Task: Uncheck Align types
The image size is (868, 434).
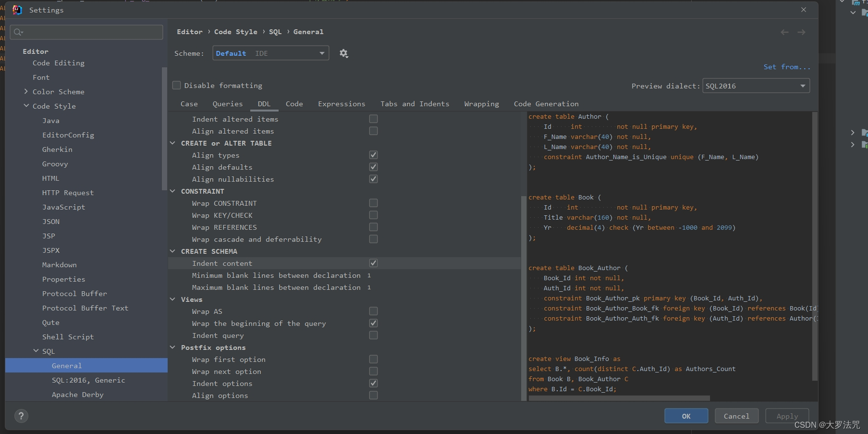Action: click(373, 155)
